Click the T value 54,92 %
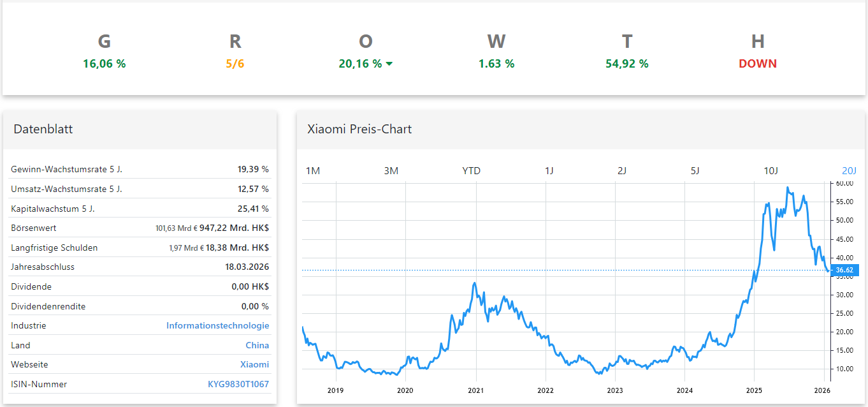Screen dimensions: 868x407 coord(626,64)
